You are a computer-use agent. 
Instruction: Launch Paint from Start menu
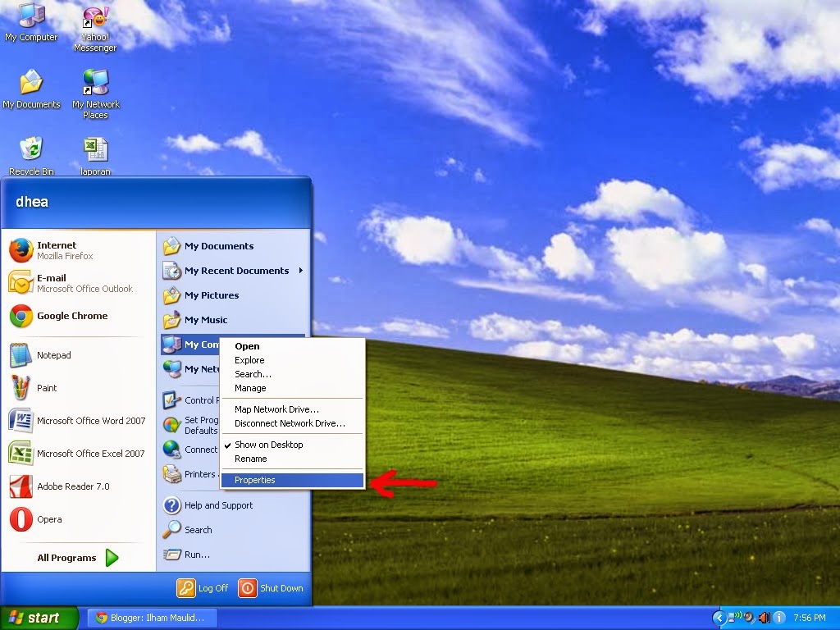point(78,388)
